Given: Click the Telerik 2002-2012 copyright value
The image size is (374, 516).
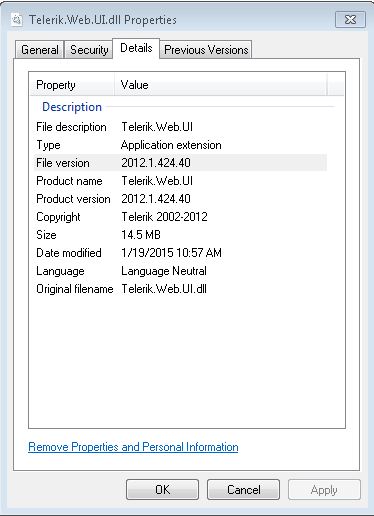Looking at the screenshot, I should pyautogui.click(x=164, y=217).
